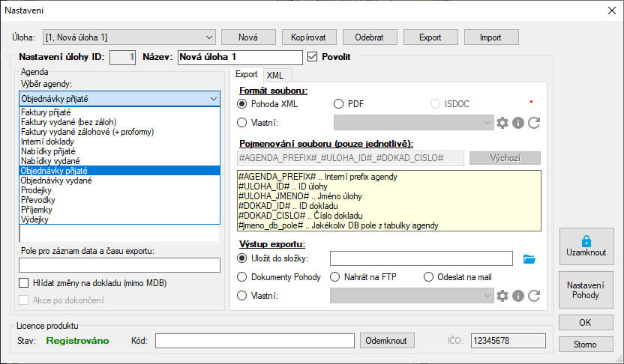The width and height of the screenshot is (624, 364).
Task: Select the PDF file format option
Action: click(x=338, y=104)
